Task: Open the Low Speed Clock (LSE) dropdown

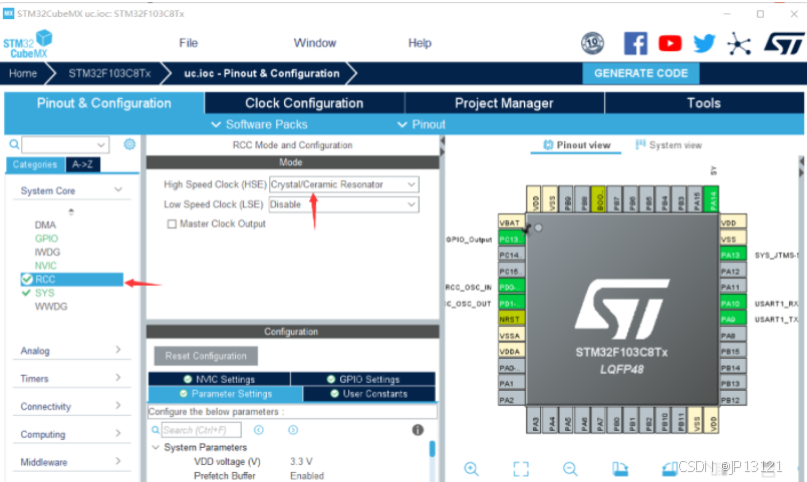Action: (344, 204)
